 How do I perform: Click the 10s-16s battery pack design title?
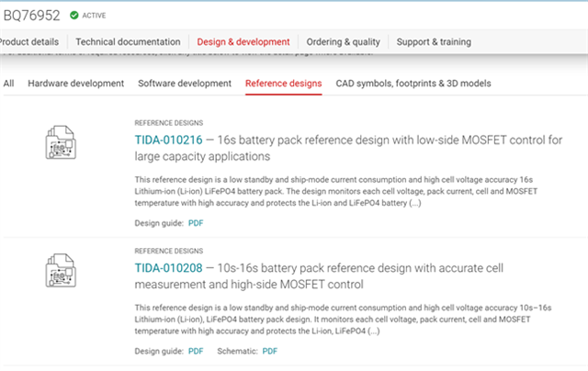pos(319,276)
